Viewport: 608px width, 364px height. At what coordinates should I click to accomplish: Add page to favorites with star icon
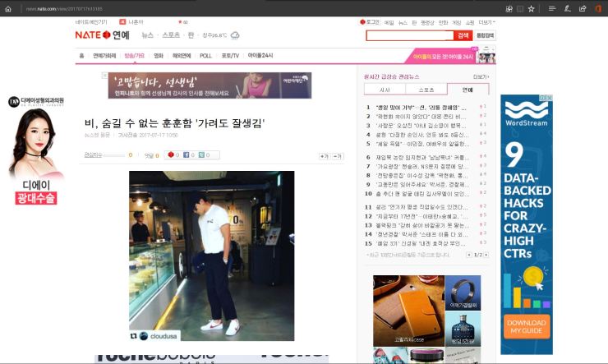(532, 8)
